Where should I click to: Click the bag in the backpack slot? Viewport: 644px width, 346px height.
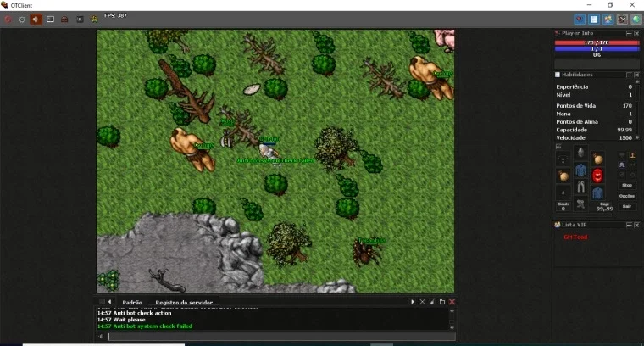597,159
